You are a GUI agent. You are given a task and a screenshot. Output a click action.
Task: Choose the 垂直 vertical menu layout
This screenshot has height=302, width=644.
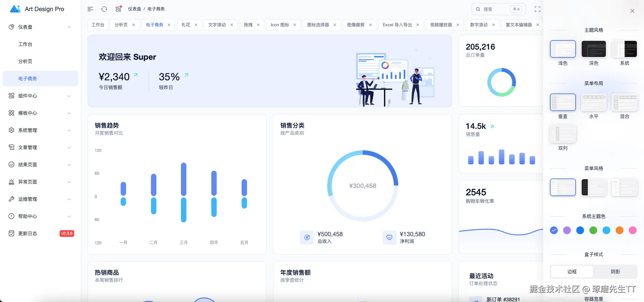click(563, 102)
